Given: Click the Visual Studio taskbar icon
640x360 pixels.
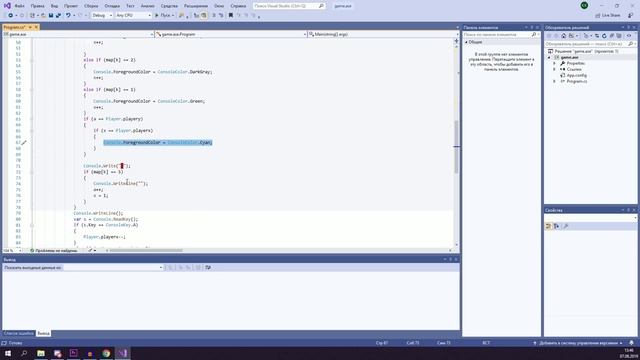Looking at the screenshot, I should (122, 353).
